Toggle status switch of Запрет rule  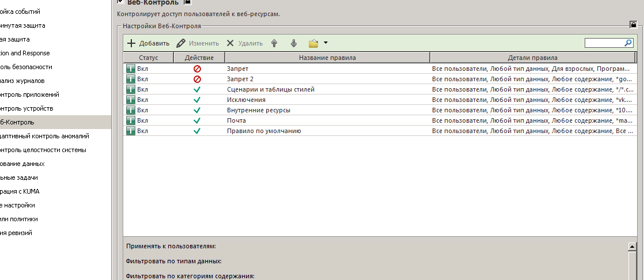coord(131,69)
